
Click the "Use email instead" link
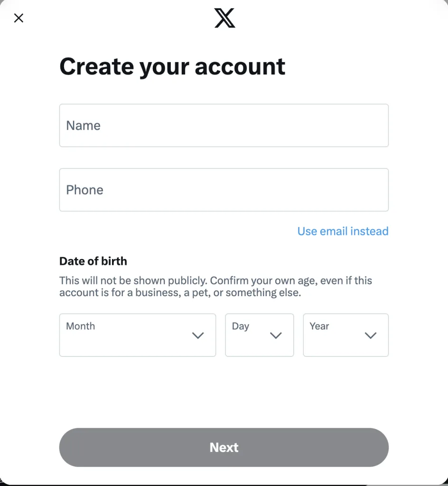coord(343,231)
